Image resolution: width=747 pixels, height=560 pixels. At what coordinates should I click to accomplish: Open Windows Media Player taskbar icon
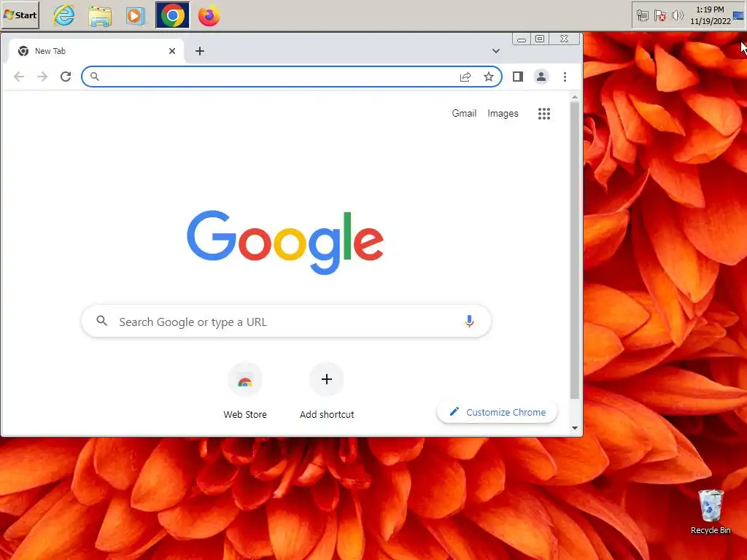135,16
